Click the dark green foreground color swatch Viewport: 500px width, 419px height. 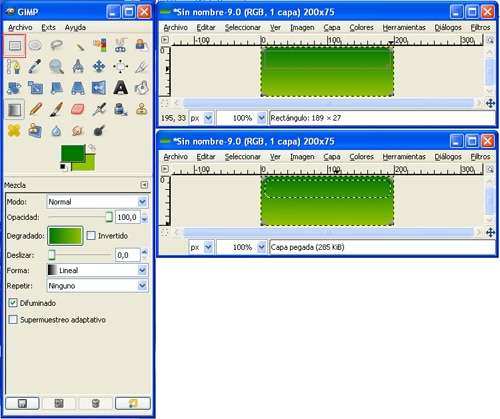coord(72,153)
